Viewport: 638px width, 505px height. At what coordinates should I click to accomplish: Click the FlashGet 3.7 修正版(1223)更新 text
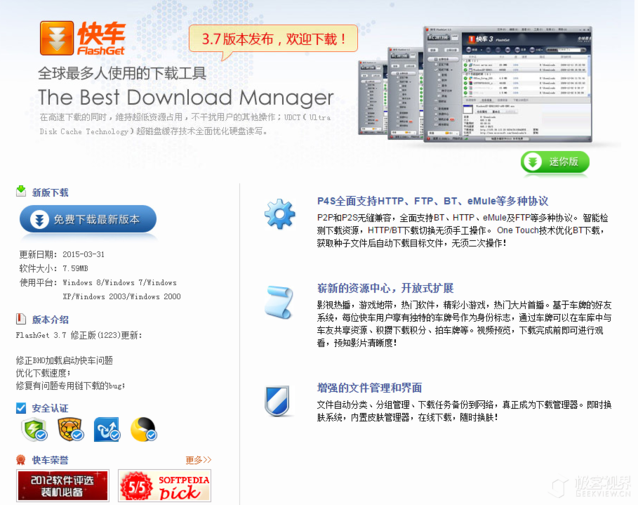pos(79,335)
